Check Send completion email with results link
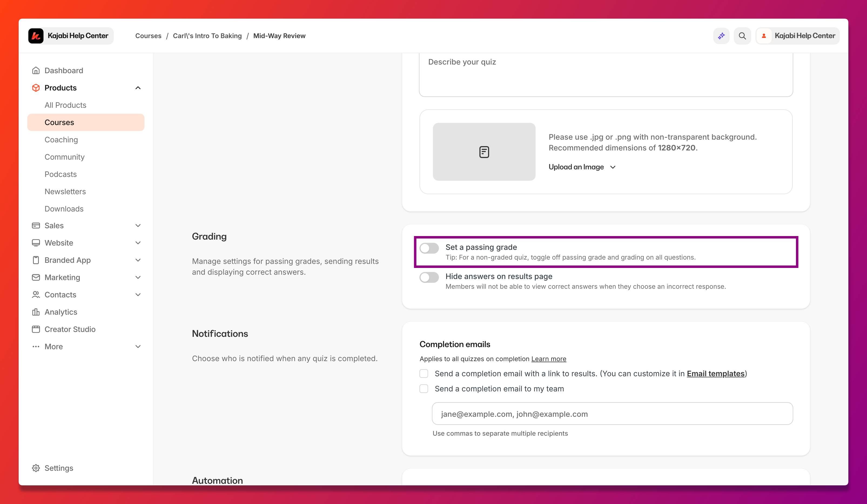This screenshot has height=504, width=867. click(424, 374)
